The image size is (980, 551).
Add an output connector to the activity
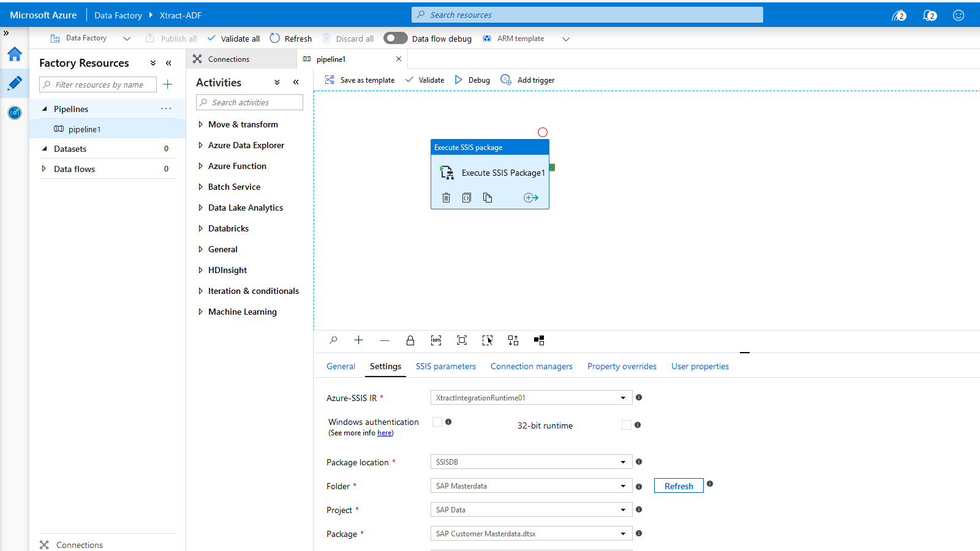pyautogui.click(x=531, y=197)
